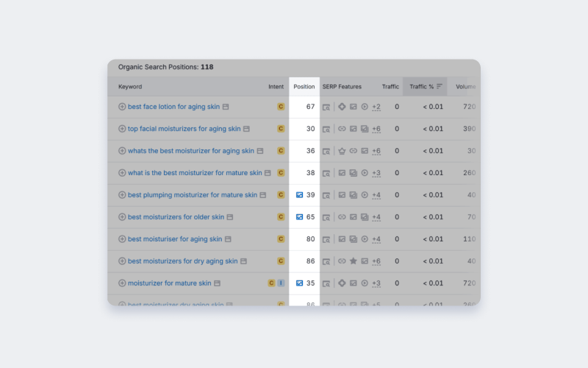Open 'whats the best moisturizer for aging skin' link
588x368 pixels.
[x=191, y=151]
